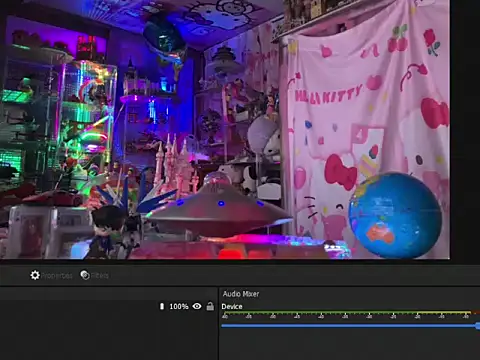Click the blue globe in the preview
Screen dimensions: 480x360
[x=395, y=216]
